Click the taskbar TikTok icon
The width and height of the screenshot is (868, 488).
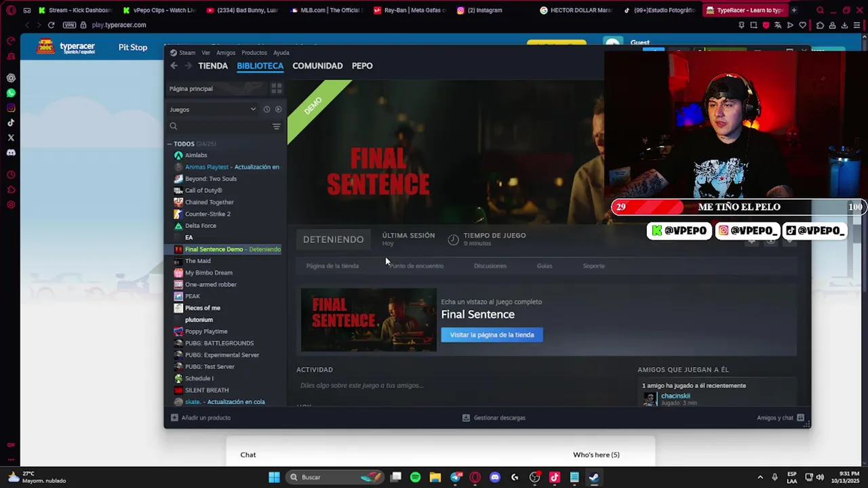click(x=555, y=477)
